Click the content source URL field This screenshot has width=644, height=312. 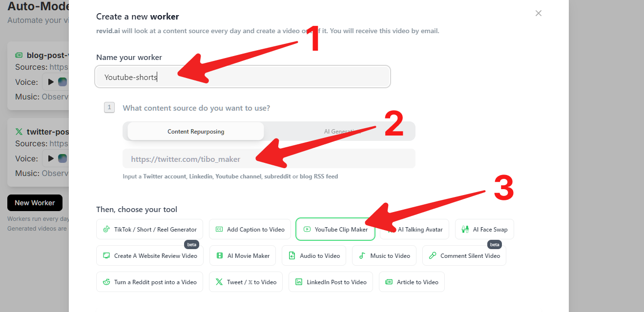[269, 159]
